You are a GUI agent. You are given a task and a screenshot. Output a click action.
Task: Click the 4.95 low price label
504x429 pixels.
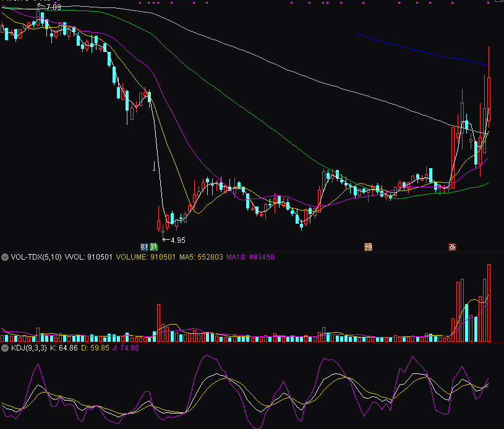pyautogui.click(x=177, y=240)
